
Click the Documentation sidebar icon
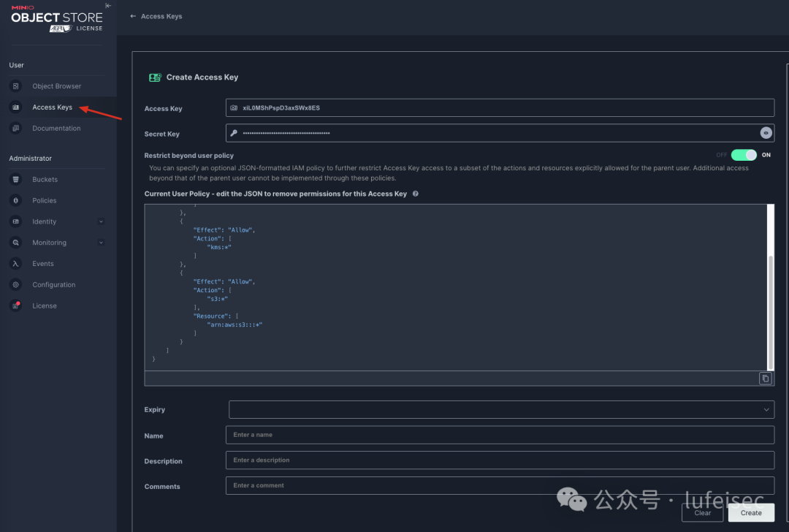(15, 129)
